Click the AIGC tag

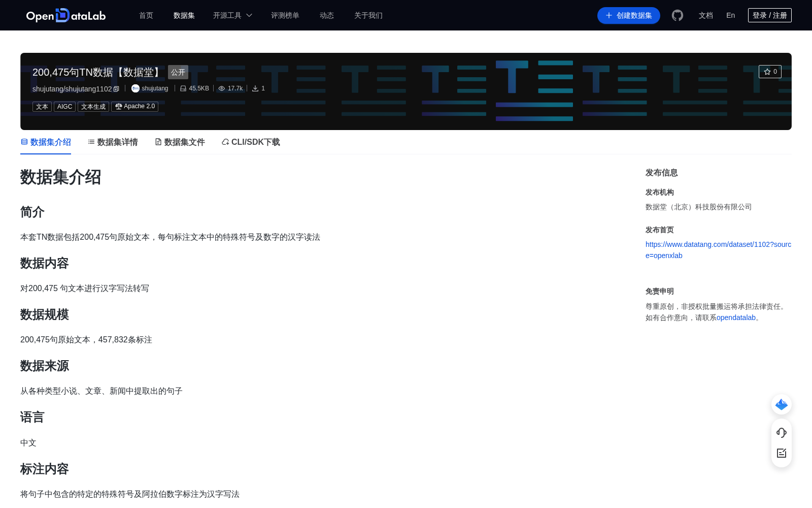64,107
